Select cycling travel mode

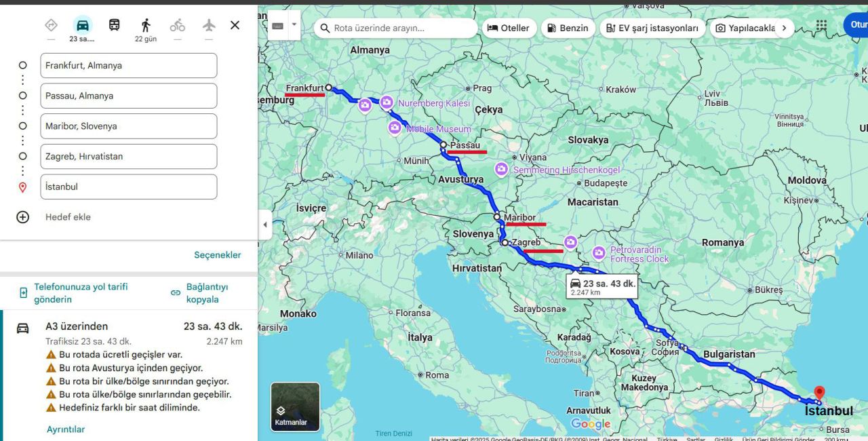[x=178, y=25]
